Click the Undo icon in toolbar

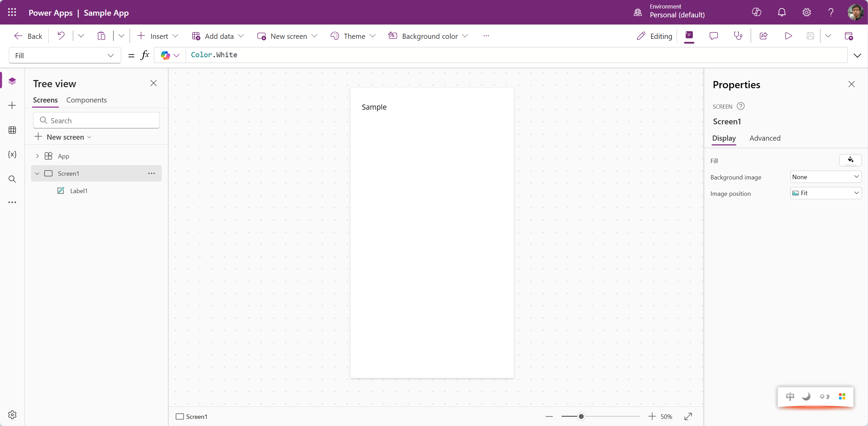pos(61,36)
